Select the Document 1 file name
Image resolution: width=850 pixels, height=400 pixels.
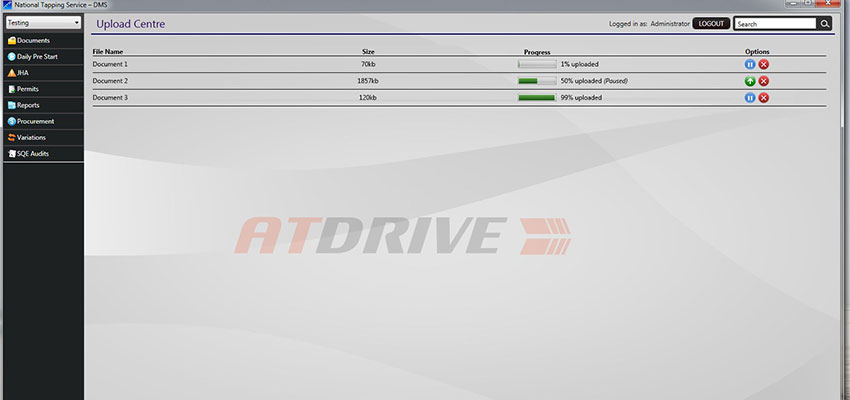110,64
